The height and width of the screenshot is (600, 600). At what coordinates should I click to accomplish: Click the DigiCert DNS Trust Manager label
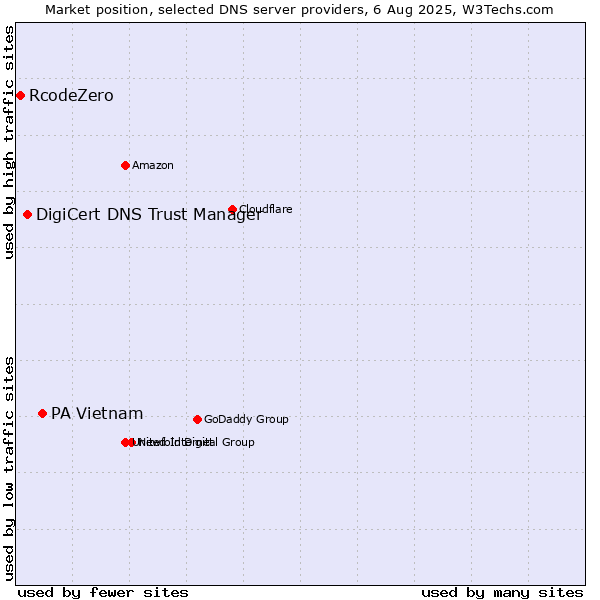click(x=149, y=215)
